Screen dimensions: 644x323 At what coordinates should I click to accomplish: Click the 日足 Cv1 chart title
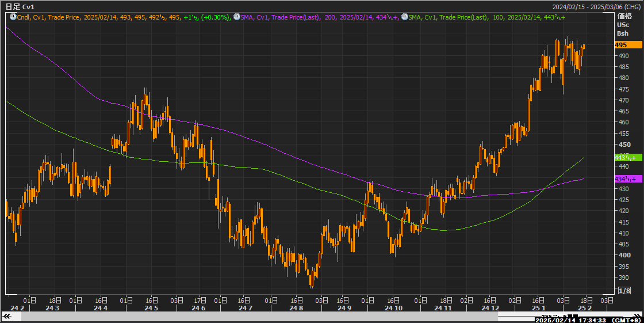(20, 7)
